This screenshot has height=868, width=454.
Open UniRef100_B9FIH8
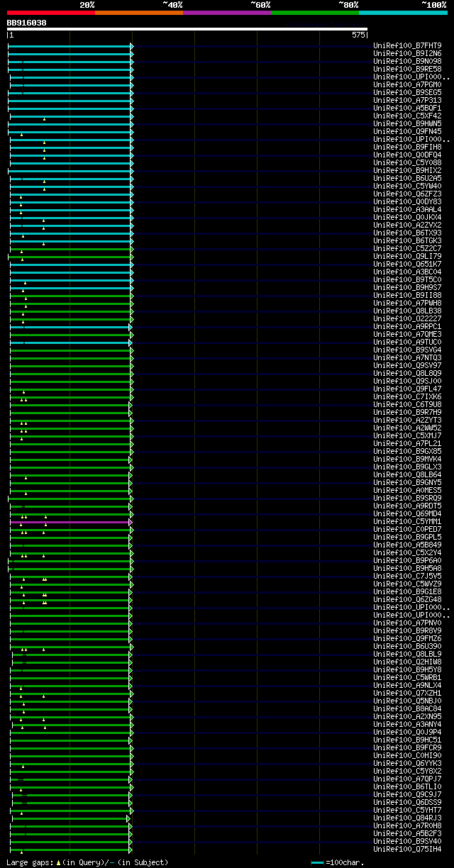point(407,148)
